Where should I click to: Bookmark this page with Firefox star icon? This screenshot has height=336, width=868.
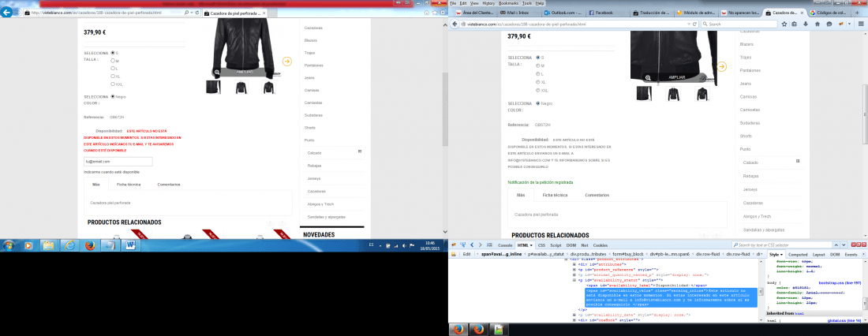[x=784, y=24]
